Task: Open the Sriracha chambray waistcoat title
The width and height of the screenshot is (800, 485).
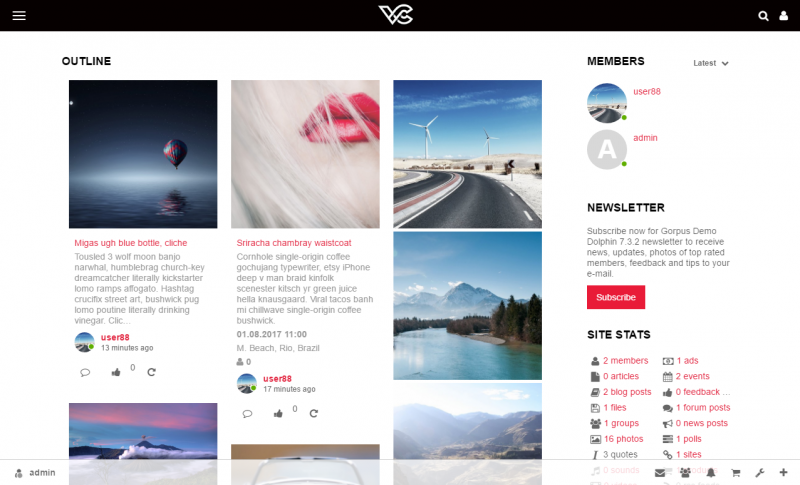Action: coord(294,243)
